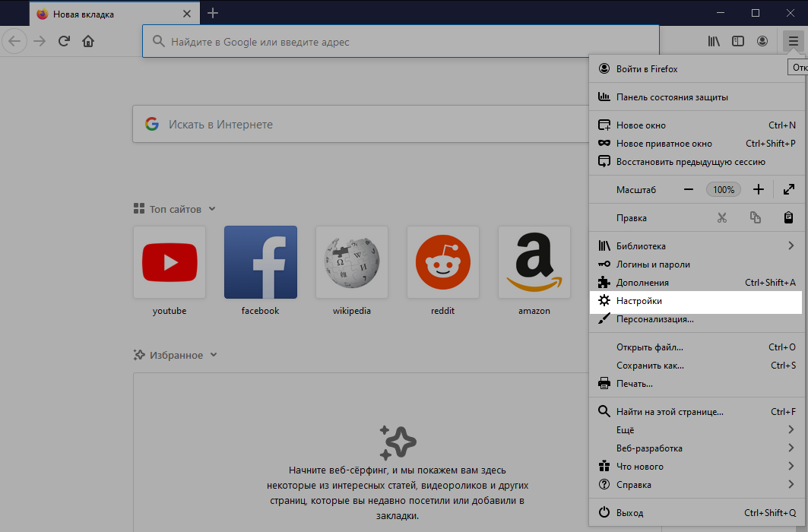Choose Персонализация... option

coord(696,319)
